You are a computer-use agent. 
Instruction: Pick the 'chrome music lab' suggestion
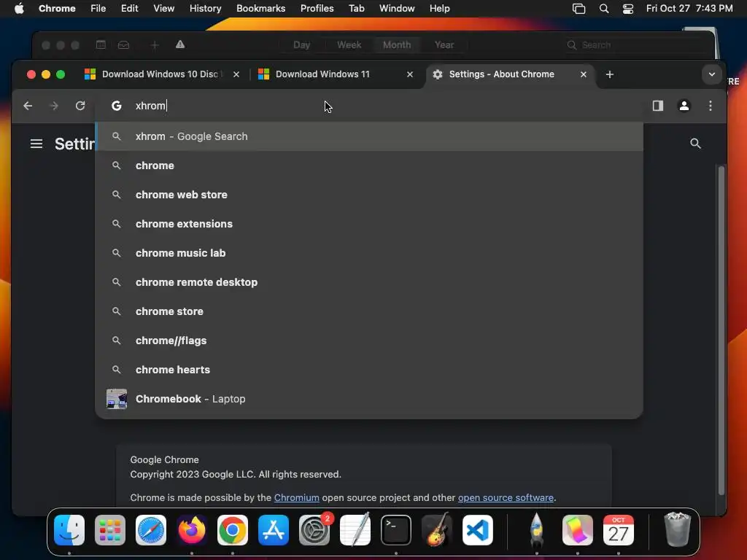coord(369,253)
